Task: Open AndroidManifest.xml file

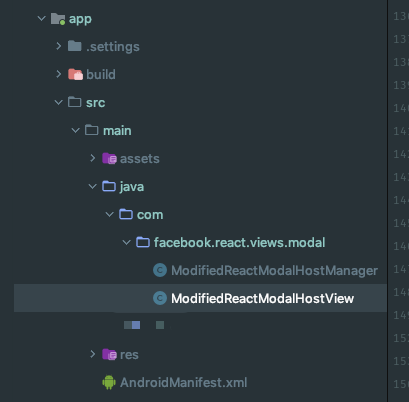Action: coord(184,383)
